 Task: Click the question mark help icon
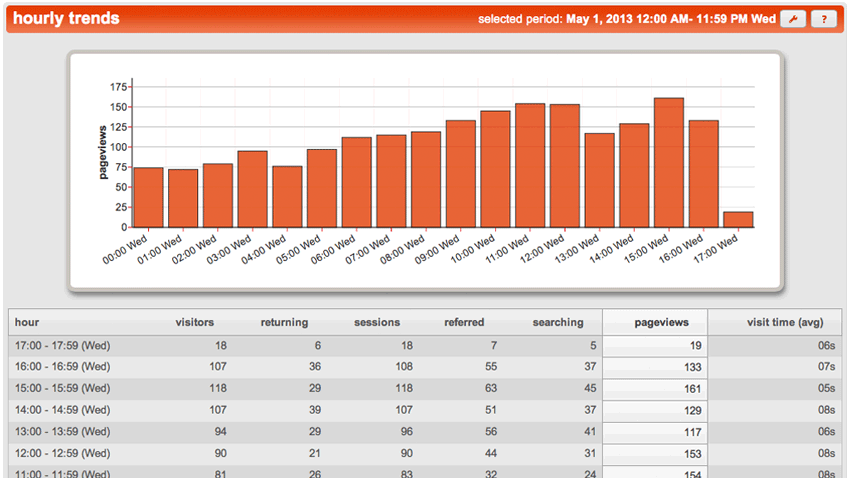click(x=823, y=19)
